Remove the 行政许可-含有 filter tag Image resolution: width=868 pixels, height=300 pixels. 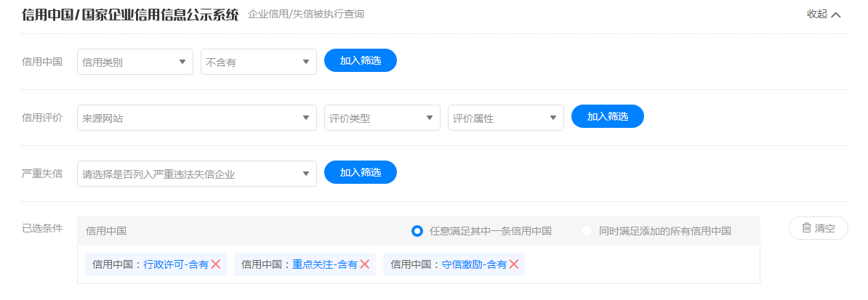[x=215, y=264]
